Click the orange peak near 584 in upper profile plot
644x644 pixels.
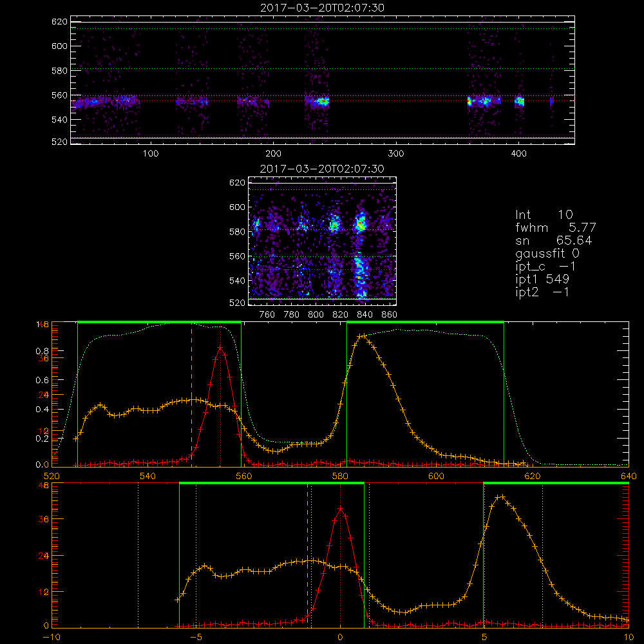[x=362, y=336]
